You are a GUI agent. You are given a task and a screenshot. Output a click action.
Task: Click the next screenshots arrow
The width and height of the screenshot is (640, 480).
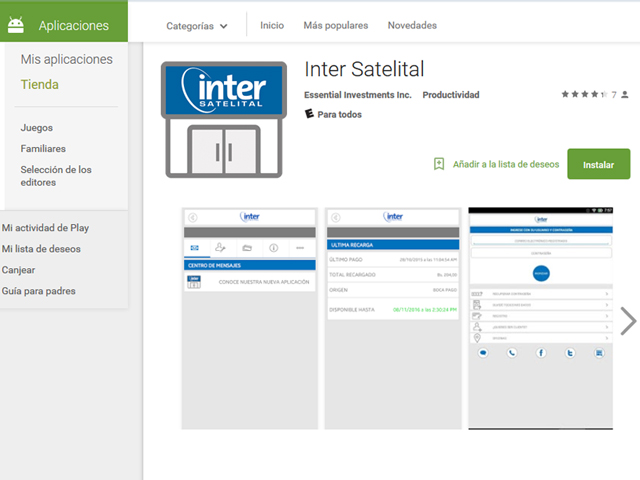(x=628, y=321)
